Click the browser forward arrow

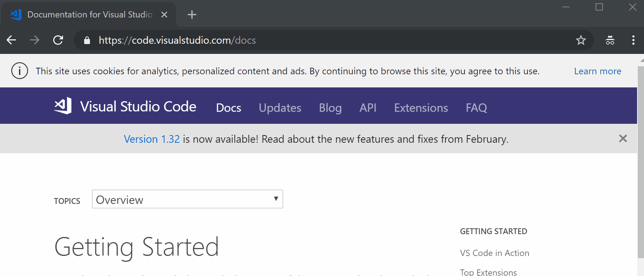[35, 40]
